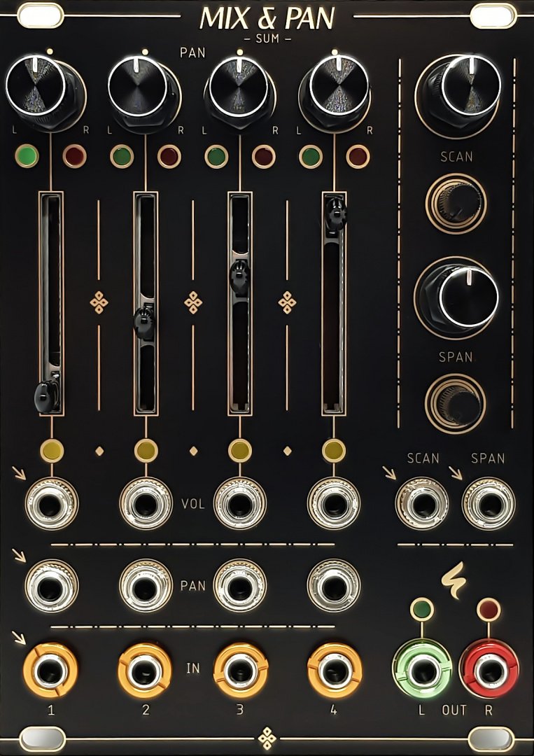Click the channel 4 volume fader handle
534x756 pixels.
click(x=336, y=215)
